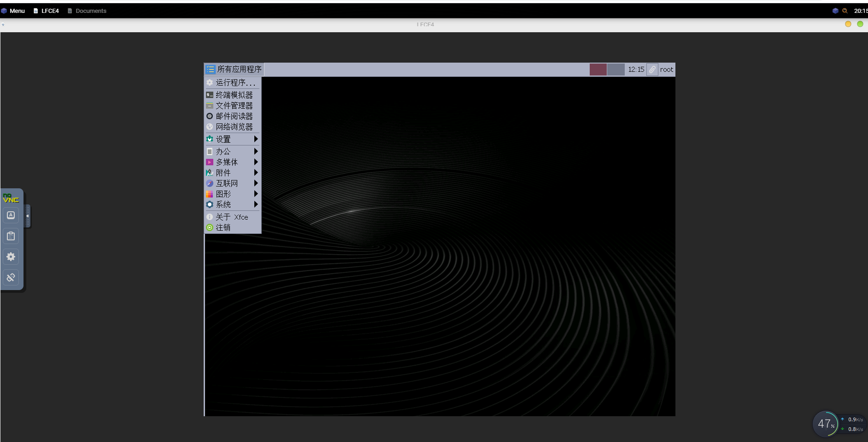Viewport: 868px width, 442px height.
Task: Click the yellow circle window button
Action: tap(848, 24)
